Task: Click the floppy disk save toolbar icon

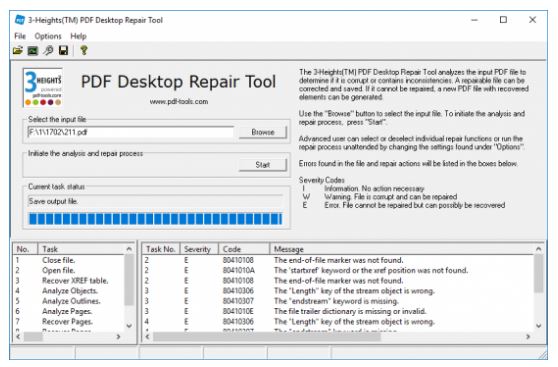Action: pyautogui.click(x=64, y=51)
